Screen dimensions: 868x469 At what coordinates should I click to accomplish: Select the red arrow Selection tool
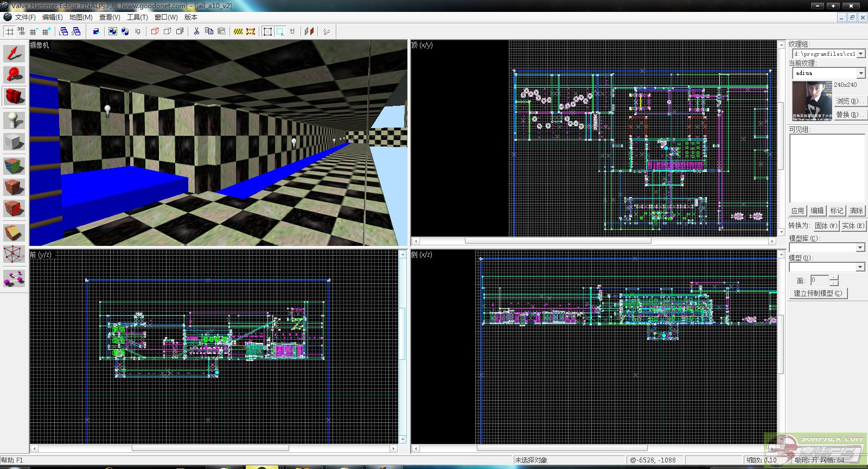click(x=14, y=53)
